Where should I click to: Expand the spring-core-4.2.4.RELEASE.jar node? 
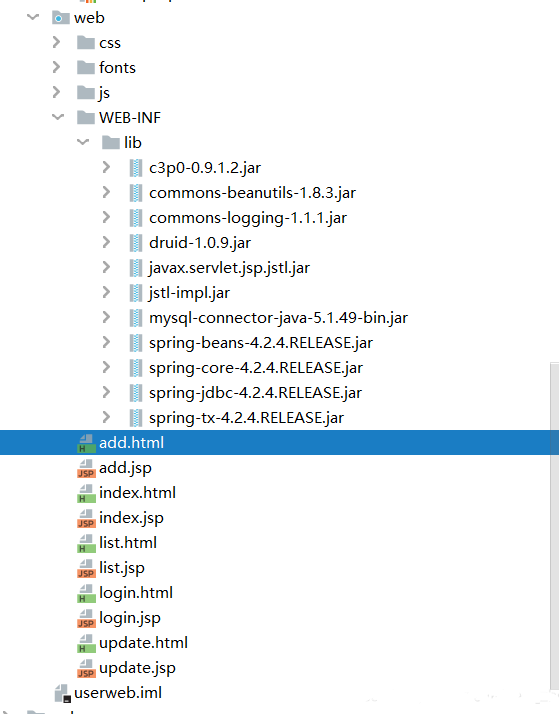[106, 367]
